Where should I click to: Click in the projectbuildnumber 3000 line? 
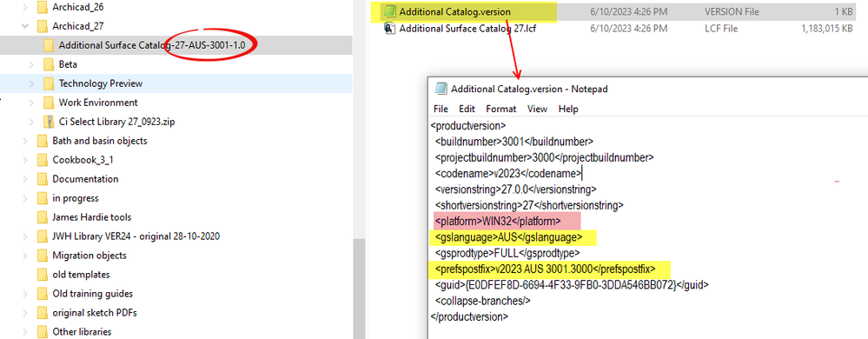pyautogui.click(x=544, y=157)
